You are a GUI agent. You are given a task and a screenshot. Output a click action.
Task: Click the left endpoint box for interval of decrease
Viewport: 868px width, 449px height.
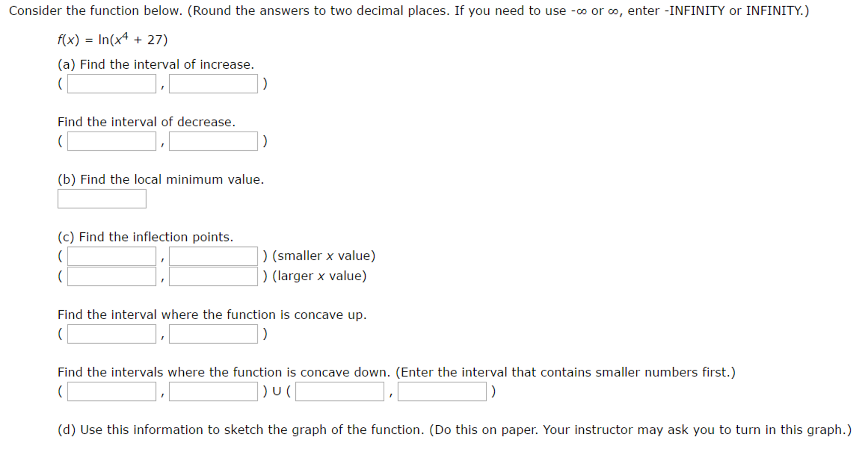[111, 141]
